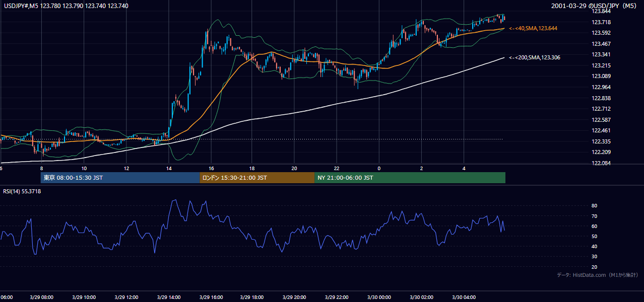Click the time axis label 3/29 14:00
The width and height of the screenshot is (644, 302).
click(169, 297)
